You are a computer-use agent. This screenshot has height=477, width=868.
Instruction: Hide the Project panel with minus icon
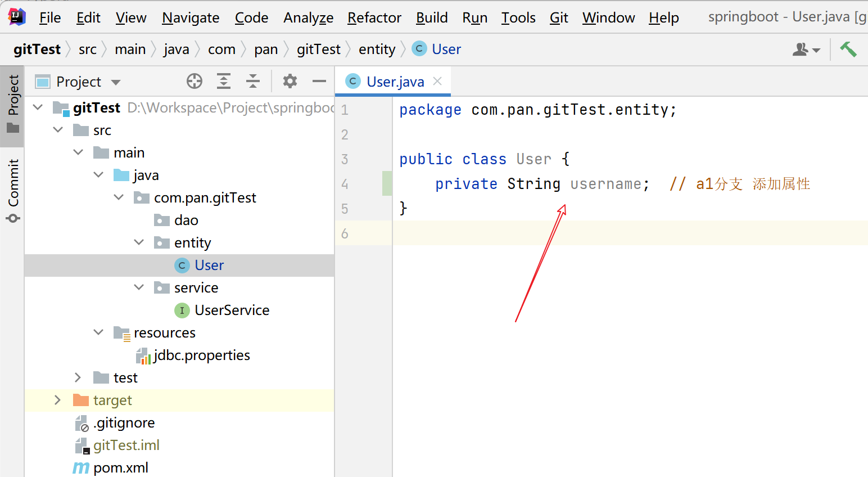pyautogui.click(x=319, y=82)
